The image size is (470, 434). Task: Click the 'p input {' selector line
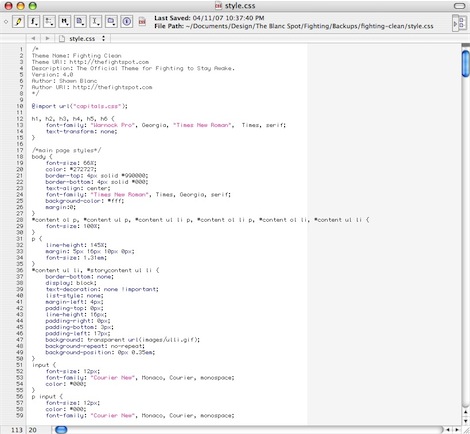[47, 397]
